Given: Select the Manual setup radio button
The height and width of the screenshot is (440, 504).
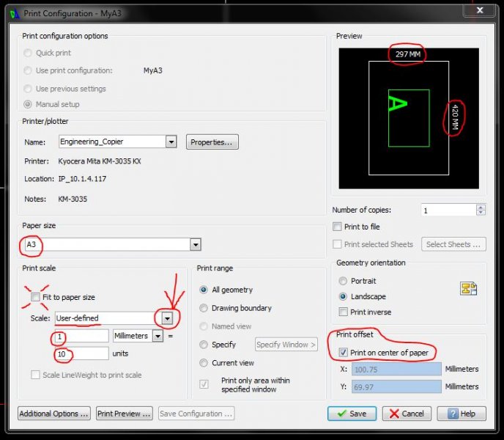Looking at the screenshot, I should (x=28, y=104).
